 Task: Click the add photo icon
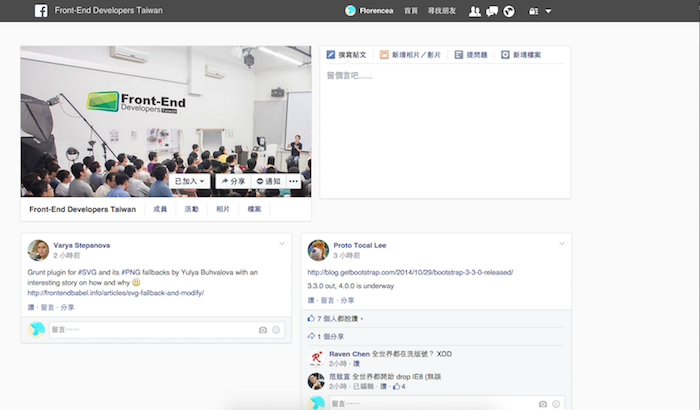384,54
